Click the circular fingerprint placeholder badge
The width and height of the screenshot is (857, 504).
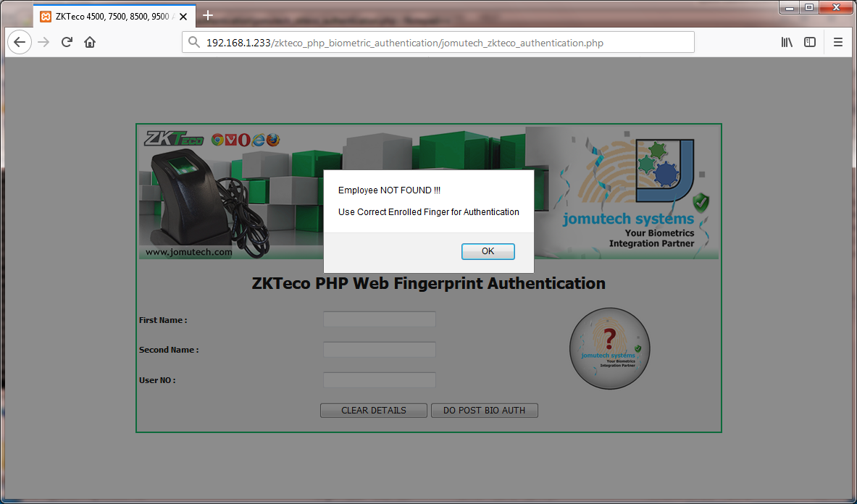pos(609,348)
